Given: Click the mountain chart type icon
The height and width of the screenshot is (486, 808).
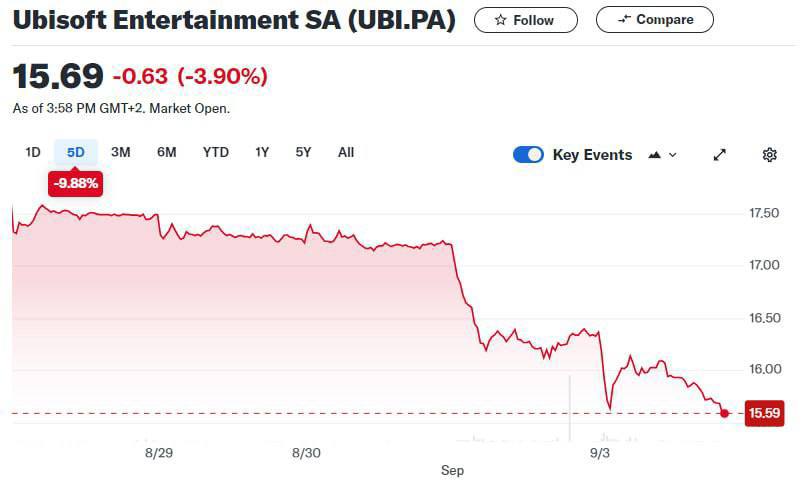Looking at the screenshot, I should point(656,155).
